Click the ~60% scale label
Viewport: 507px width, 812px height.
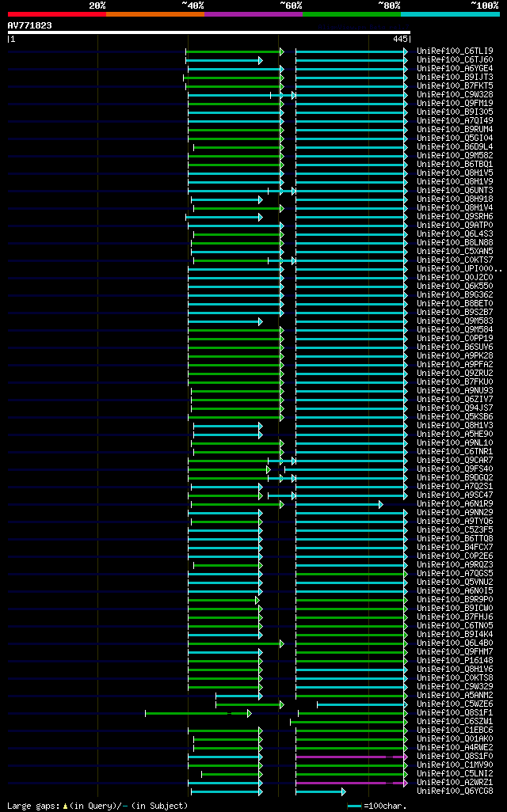click(x=291, y=6)
